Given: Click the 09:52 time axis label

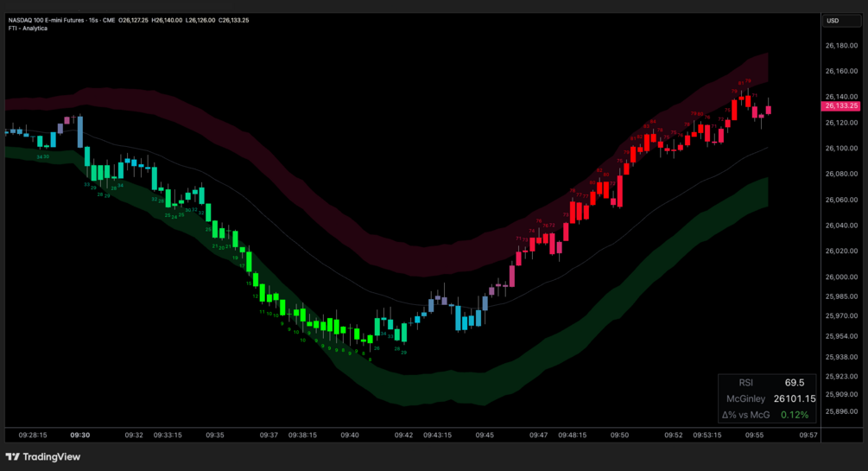Looking at the screenshot, I should tap(674, 435).
